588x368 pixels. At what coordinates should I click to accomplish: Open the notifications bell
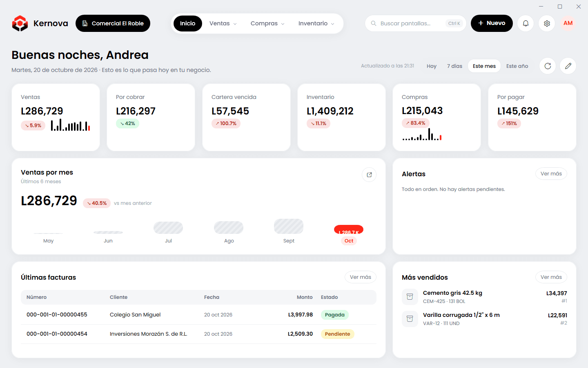[526, 23]
